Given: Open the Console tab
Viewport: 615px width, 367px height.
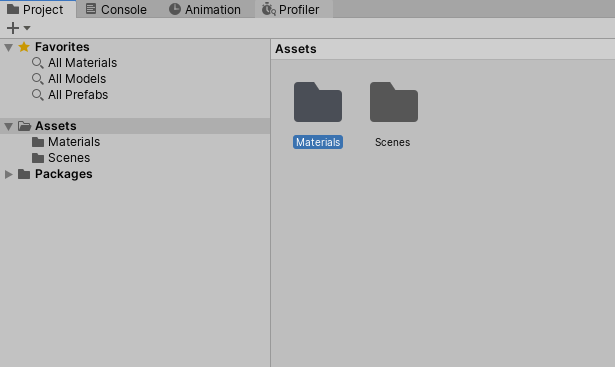Looking at the screenshot, I should pyautogui.click(x=116, y=9).
